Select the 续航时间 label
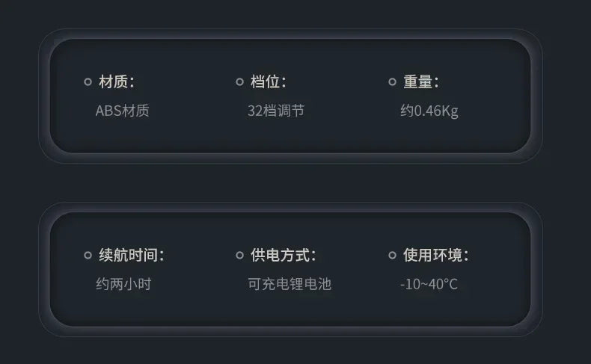 pyautogui.click(x=132, y=256)
